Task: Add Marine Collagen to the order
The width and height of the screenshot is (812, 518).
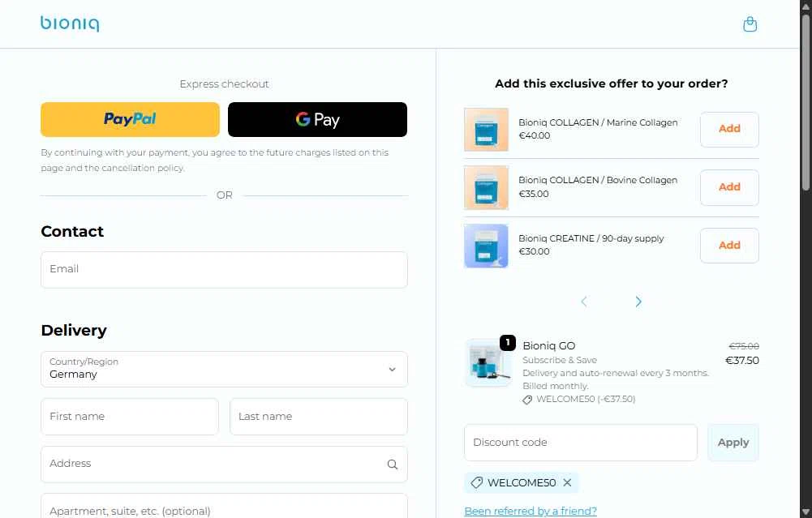Action: (729, 130)
